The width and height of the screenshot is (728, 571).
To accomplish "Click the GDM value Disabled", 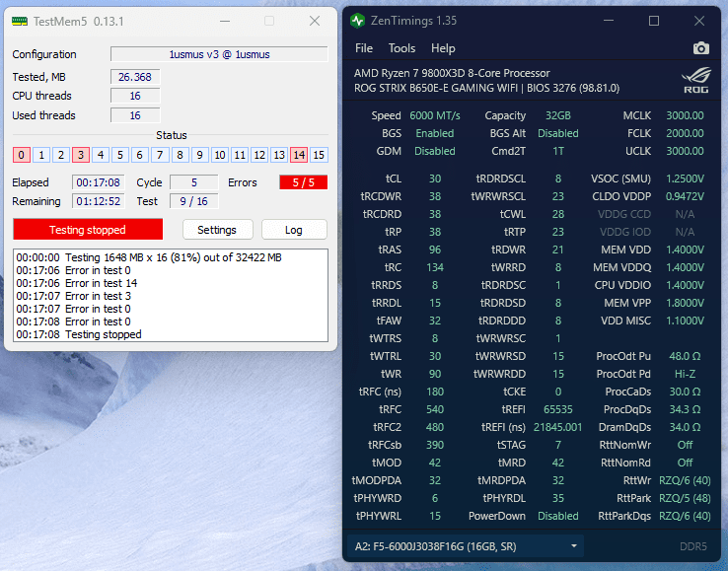I will 435,151.
